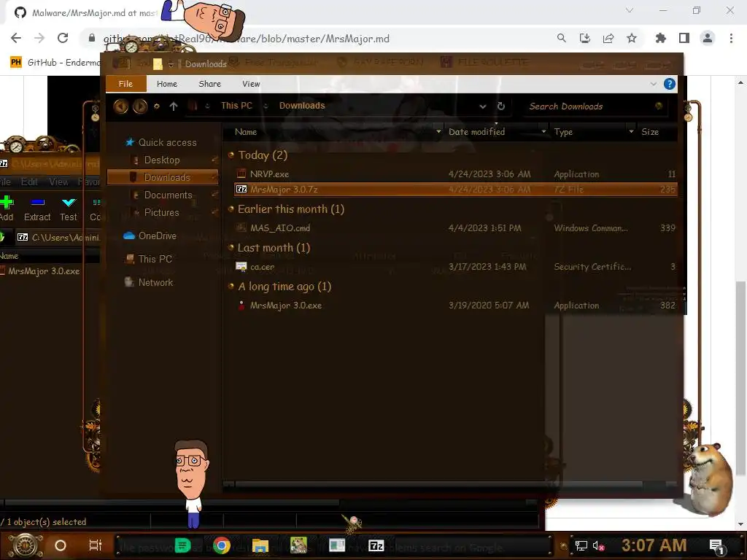
Task: Open the View ribbon tab
Action: point(251,84)
